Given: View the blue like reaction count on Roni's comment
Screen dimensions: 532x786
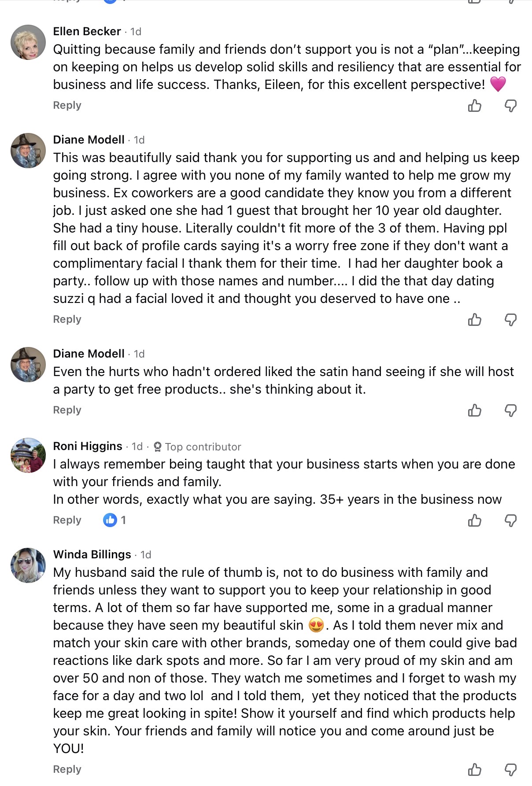Looking at the screenshot, I should [x=115, y=520].
